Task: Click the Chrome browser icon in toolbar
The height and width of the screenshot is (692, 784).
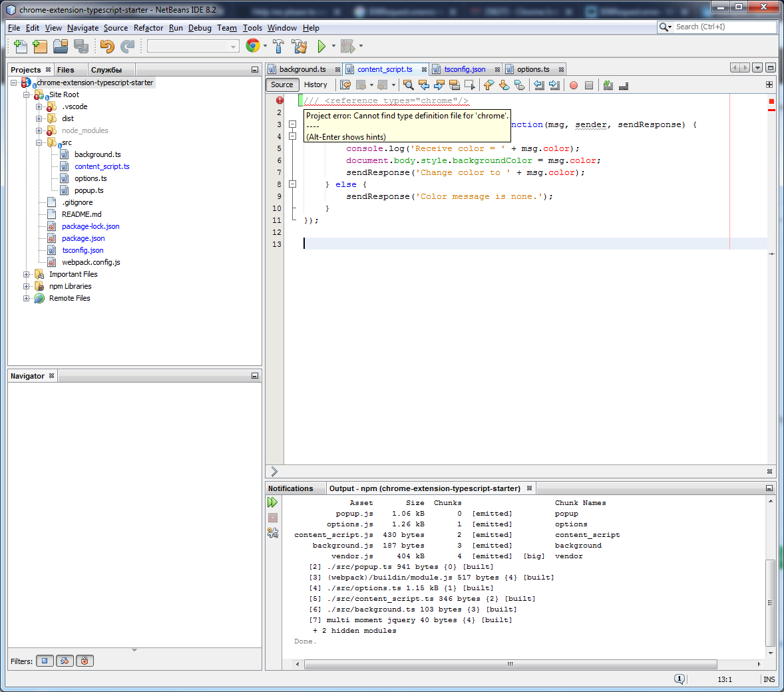Action: (252, 46)
